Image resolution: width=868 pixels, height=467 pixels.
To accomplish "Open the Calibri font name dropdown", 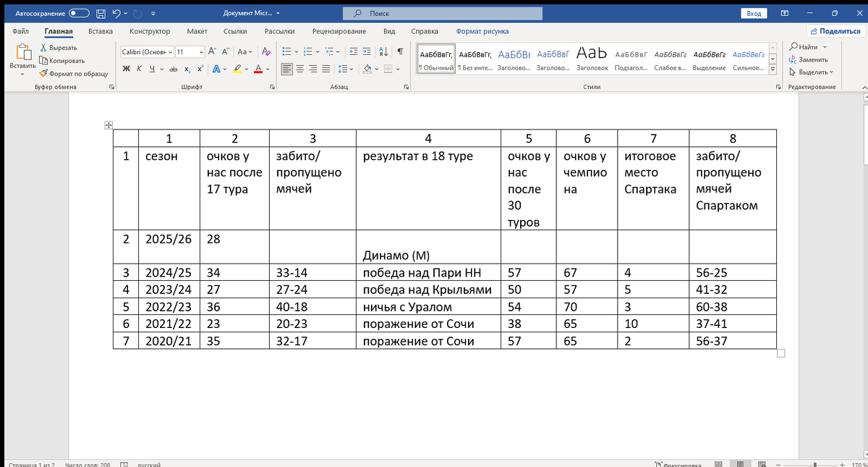I will 171,52.
